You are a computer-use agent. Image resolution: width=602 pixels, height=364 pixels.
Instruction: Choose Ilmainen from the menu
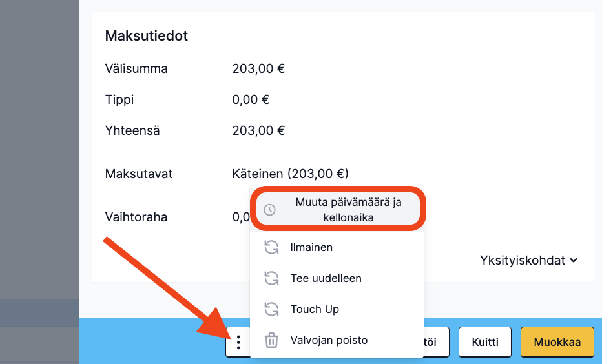(x=337, y=247)
